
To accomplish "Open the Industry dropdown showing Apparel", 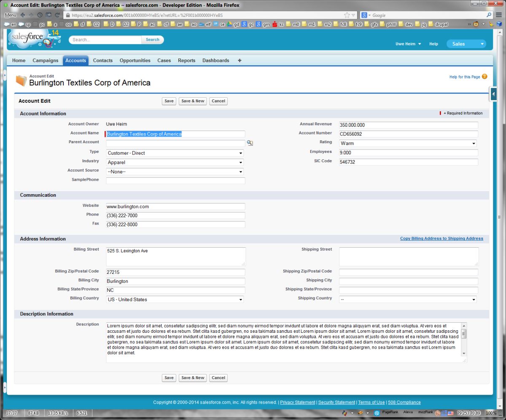I will 175,162.
